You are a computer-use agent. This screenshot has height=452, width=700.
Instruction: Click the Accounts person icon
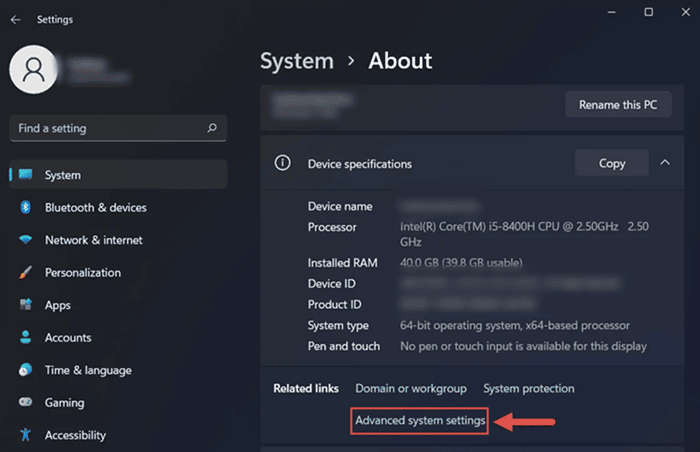(25, 338)
